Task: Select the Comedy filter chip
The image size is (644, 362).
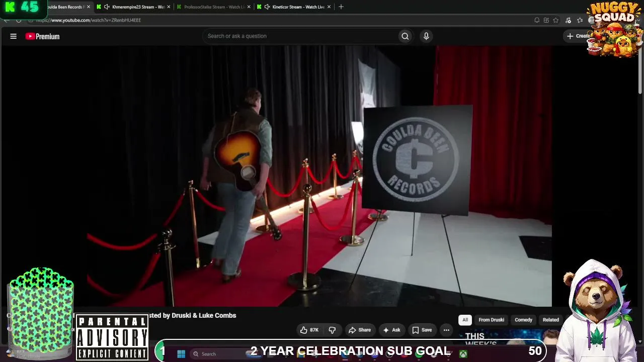Action: point(523,320)
